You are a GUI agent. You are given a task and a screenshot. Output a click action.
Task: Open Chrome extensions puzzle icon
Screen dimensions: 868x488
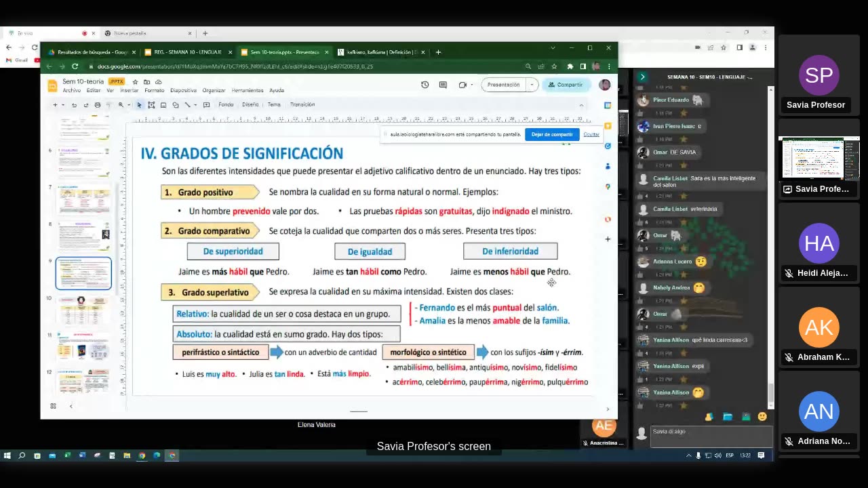(x=570, y=66)
